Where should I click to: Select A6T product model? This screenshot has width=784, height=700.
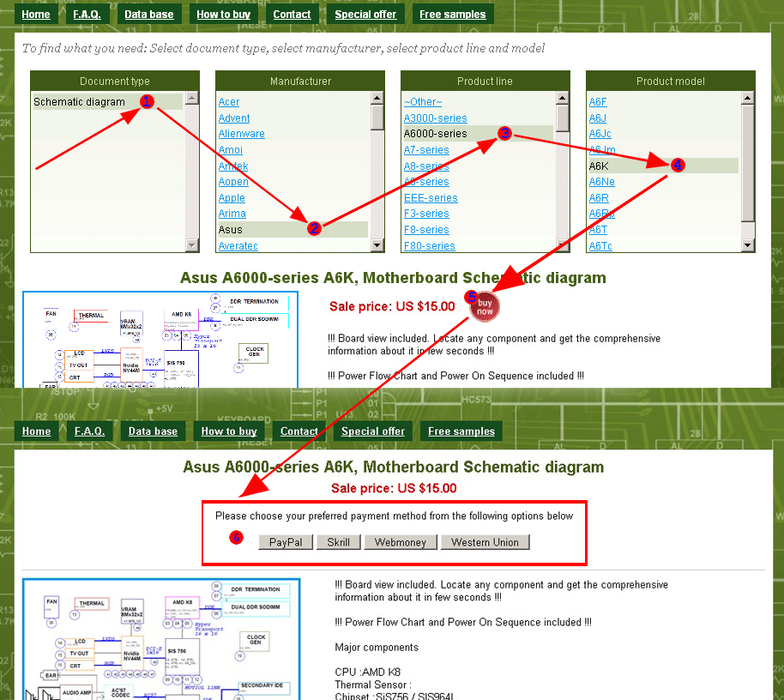click(598, 230)
